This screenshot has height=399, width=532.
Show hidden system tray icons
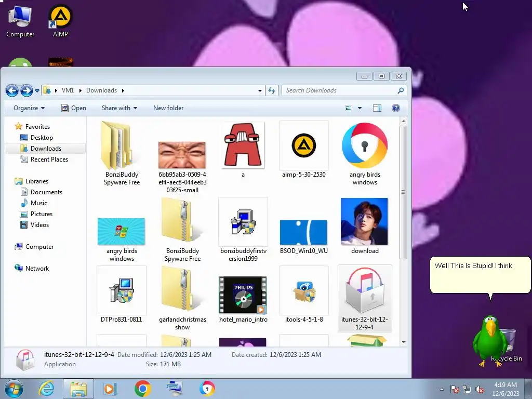point(442,389)
